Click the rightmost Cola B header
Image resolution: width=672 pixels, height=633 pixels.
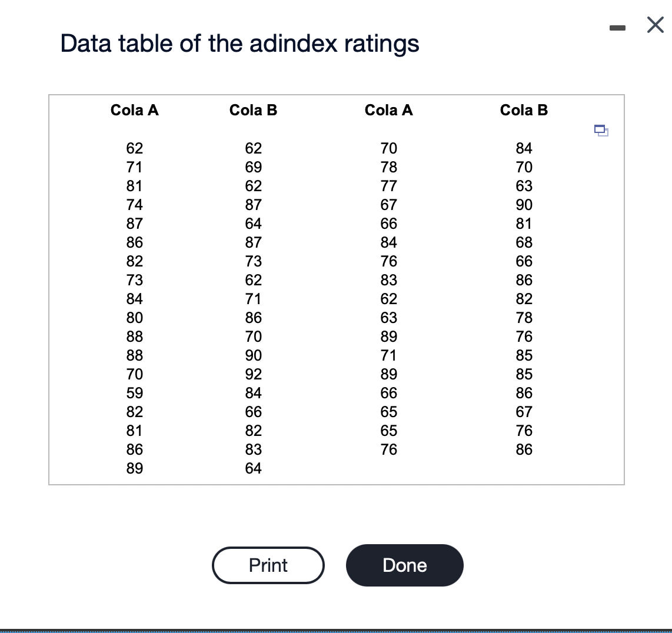pos(524,110)
